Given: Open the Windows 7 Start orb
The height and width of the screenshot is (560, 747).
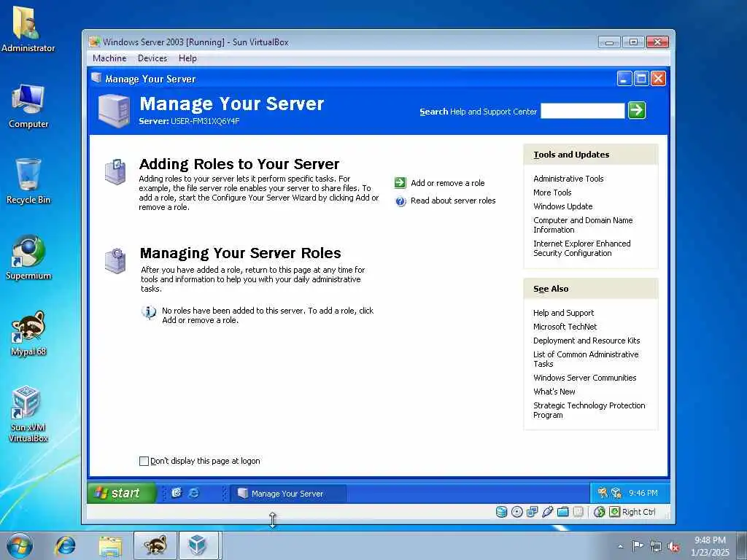Looking at the screenshot, I should (20, 545).
